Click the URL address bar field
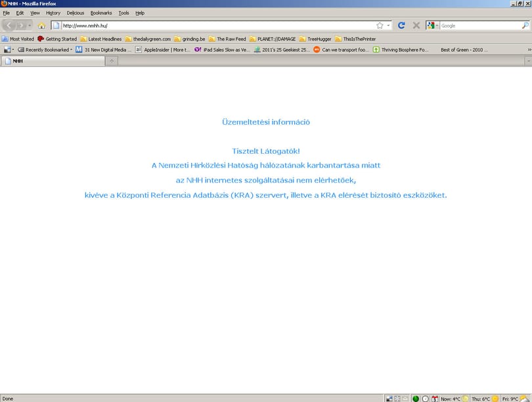This screenshot has width=532, height=402. click(x=218, y=26)
